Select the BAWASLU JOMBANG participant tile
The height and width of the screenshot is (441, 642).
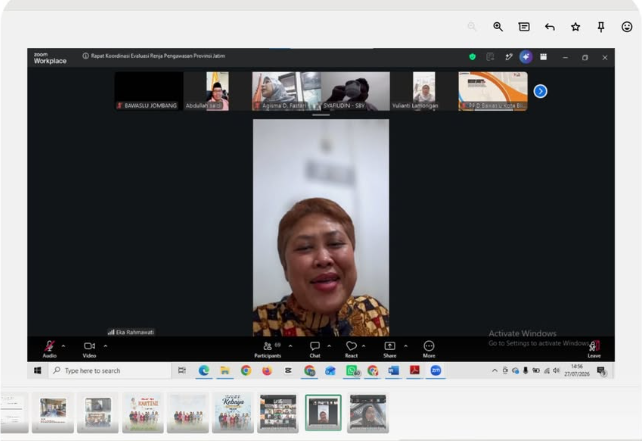(x=149, y=91)
